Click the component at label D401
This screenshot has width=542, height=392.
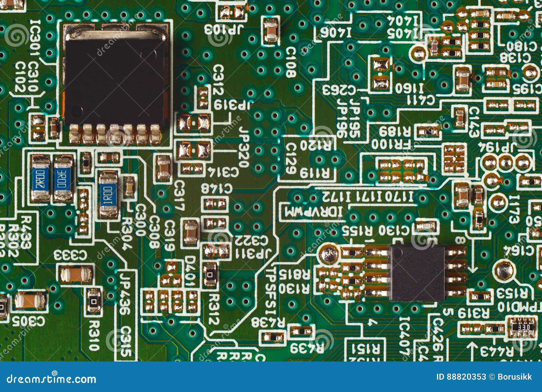pos(210,274)
